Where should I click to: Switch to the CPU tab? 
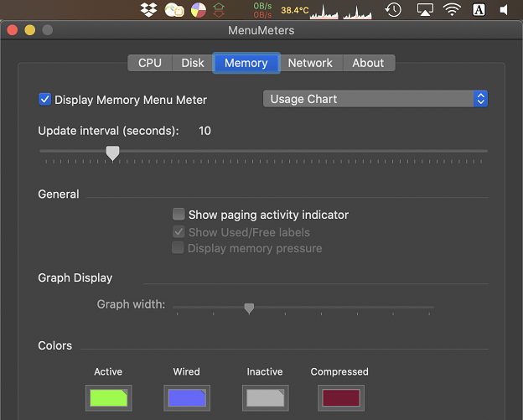150,63
